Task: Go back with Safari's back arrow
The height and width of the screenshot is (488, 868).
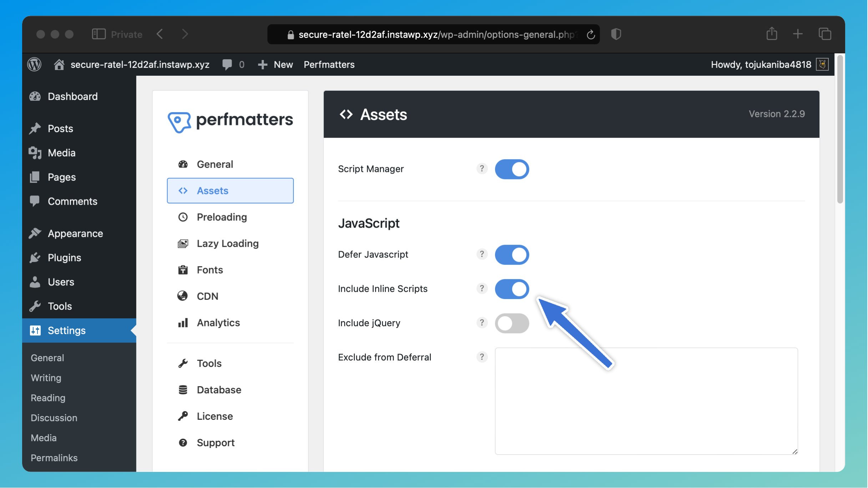Action: [160, 34]
